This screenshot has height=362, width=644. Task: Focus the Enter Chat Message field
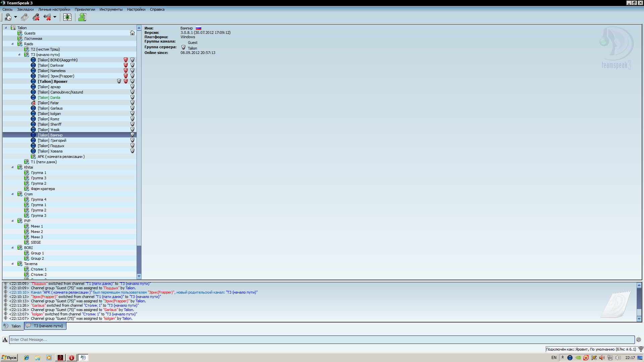[322, 340]
